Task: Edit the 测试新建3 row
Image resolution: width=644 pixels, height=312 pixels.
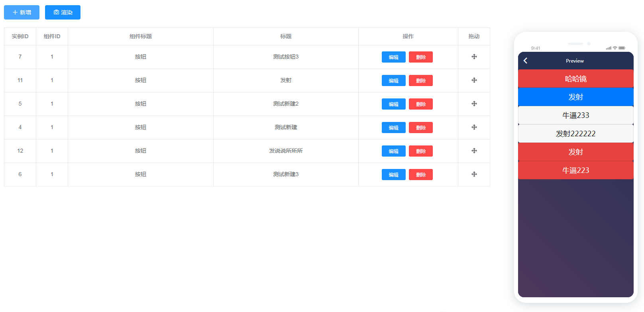Action: [393, 175]
